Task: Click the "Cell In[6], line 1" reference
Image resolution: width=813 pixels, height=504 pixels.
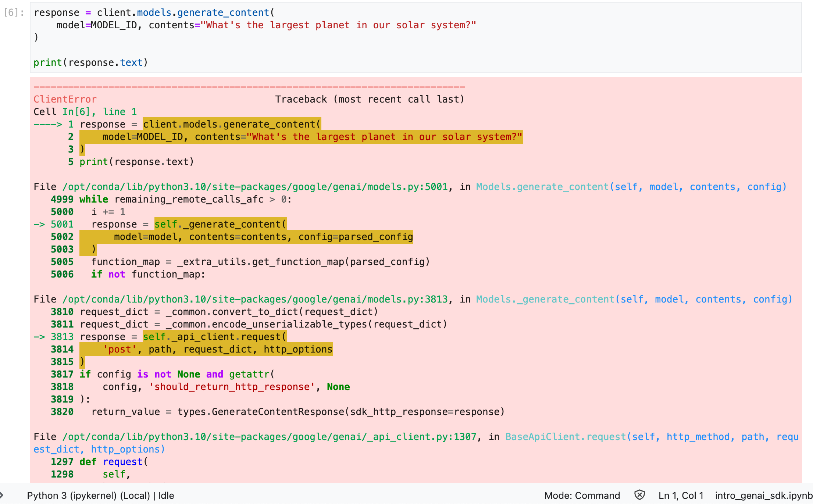Action: (x=85, y=112)
